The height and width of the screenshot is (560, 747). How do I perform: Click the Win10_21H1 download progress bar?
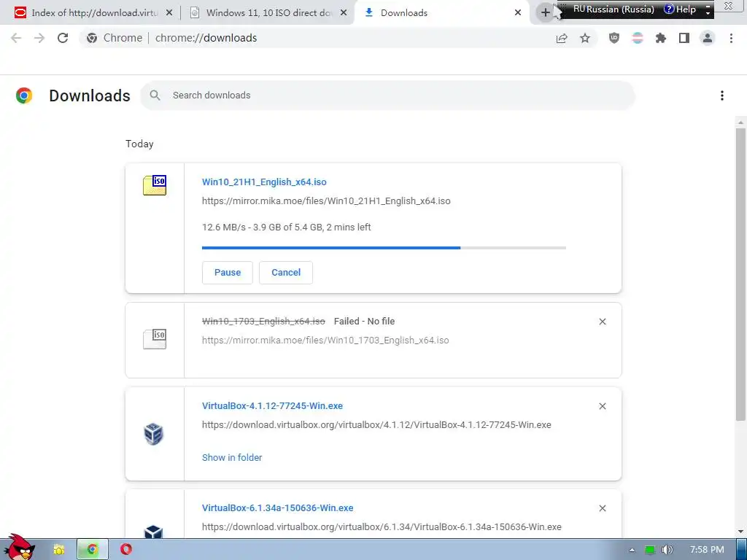(x=384, y=248)
